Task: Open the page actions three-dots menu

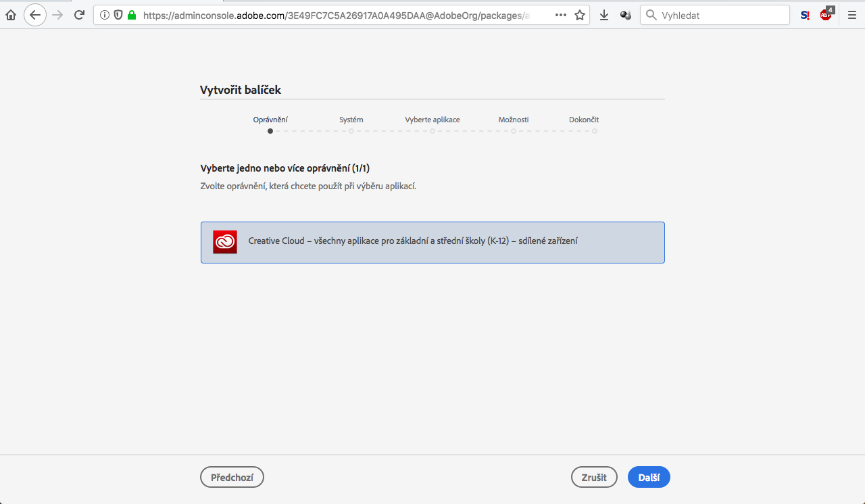Action: pyautogui.click(x=561, y=15)
